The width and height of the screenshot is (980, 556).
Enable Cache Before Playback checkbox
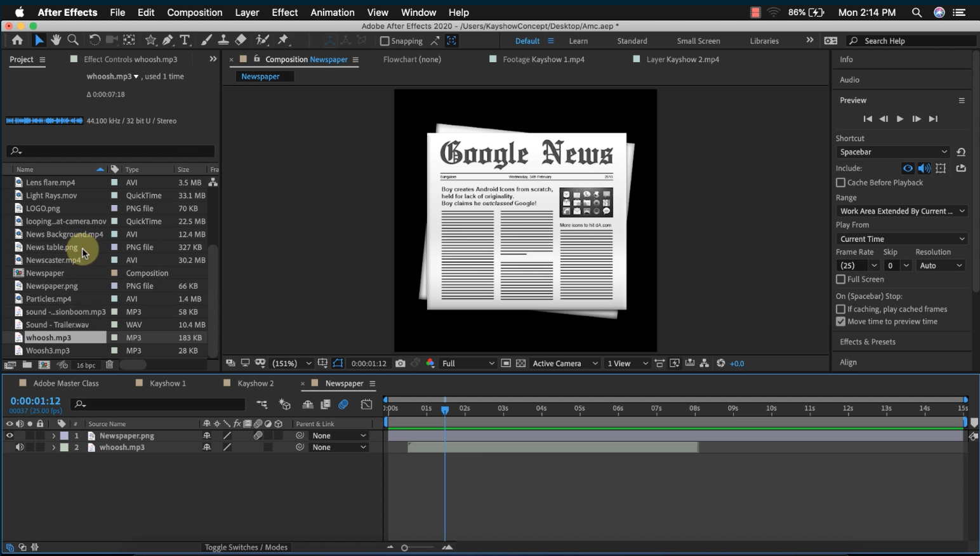tap(840, 182)
